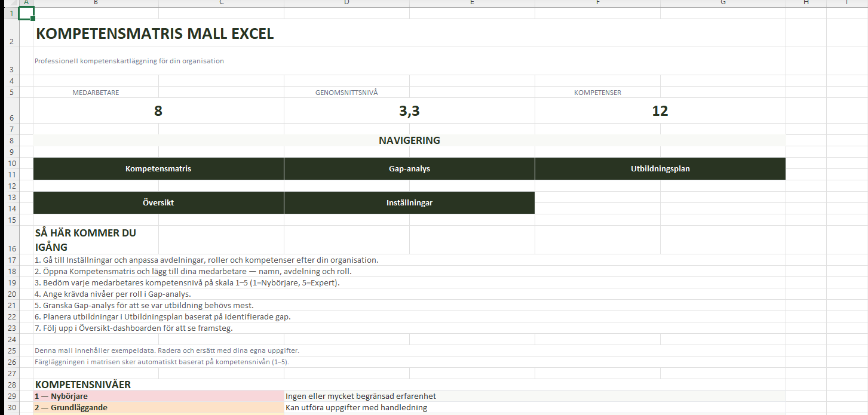Go to the Gap-analys sheet button
Screen dimensions: 868x415
coord(409,169)
